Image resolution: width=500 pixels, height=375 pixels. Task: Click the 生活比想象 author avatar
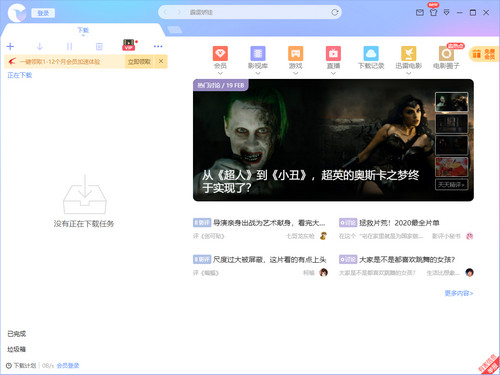click(x=470, y=273)
